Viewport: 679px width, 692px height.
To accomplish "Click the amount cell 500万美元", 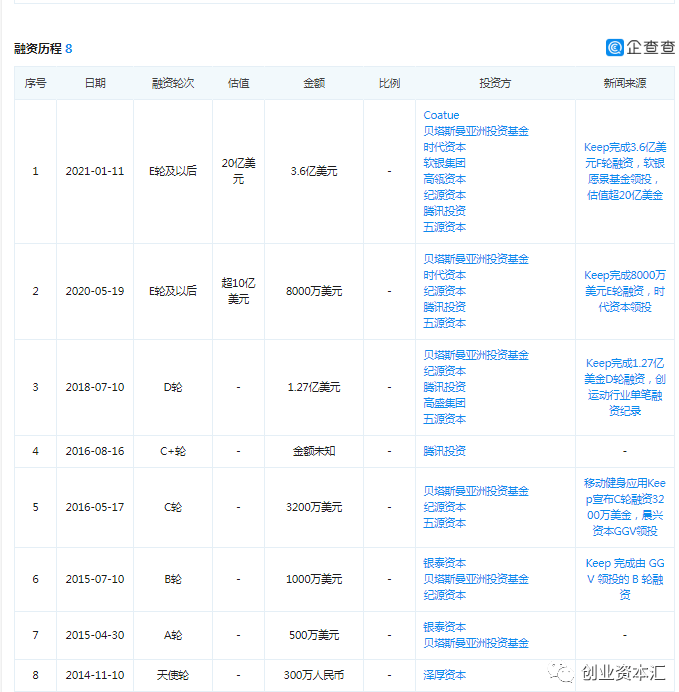I will 314,635.
